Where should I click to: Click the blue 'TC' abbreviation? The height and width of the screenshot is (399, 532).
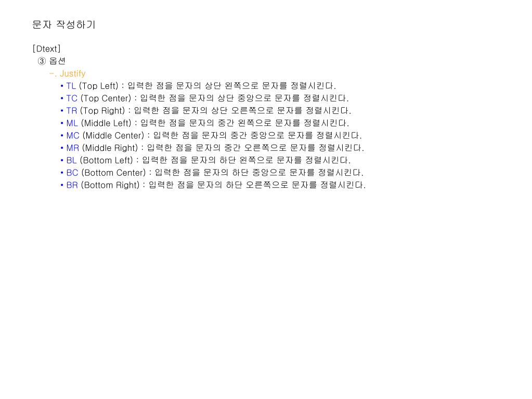coord(72,98)
